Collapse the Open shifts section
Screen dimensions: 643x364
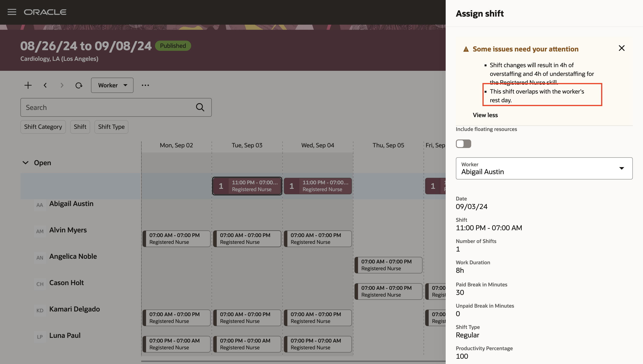pos(26,163)
